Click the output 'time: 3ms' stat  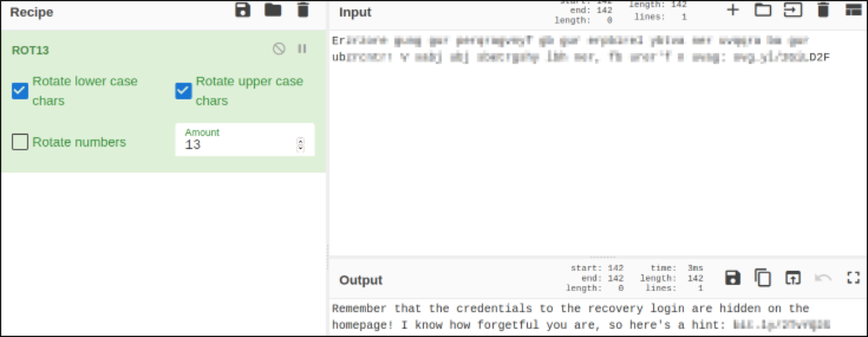(676, 268)
